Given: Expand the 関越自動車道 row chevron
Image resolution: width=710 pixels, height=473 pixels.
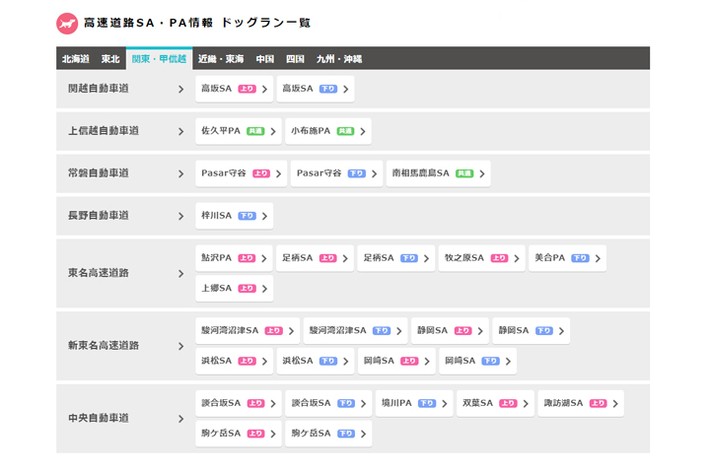Looking at the screenshot, I should (x=181, y=89).
